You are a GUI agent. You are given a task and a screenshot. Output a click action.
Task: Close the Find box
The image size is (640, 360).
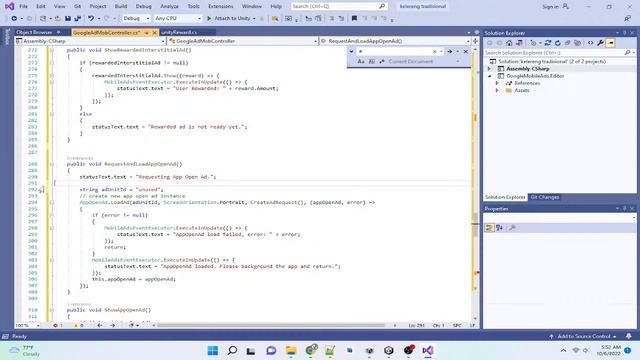[466, 51]
